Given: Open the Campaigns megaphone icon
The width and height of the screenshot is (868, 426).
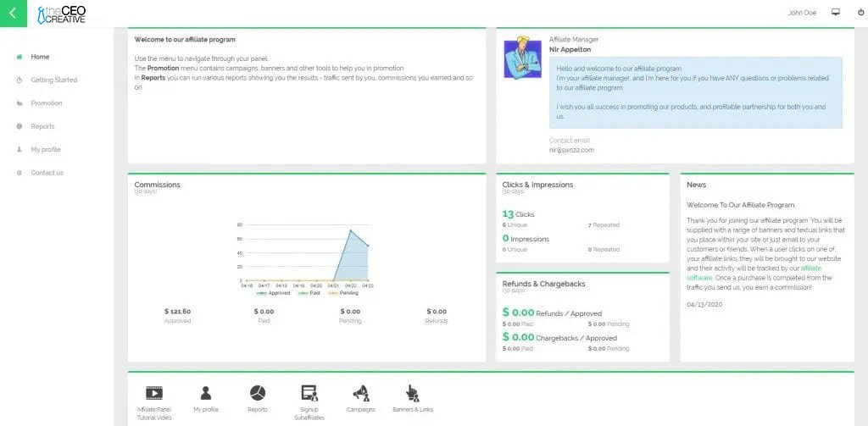Looking at the screenshot, I should [x=360, y=393].
